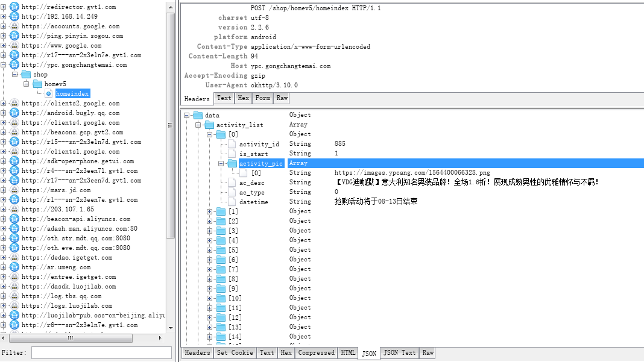The width and height of the screenshot is (644, 362).
Task: Switch request view to Text tab
Action: (x=224, y=98)
